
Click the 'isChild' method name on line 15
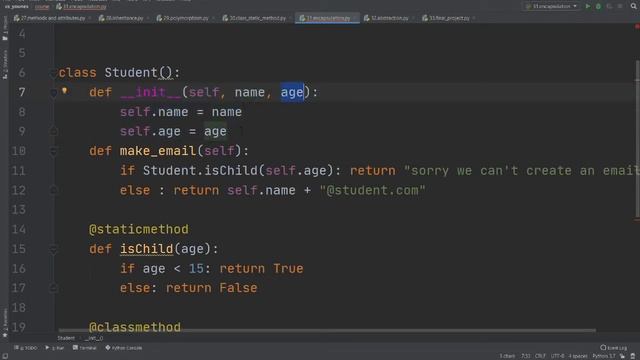coord(147,249)
